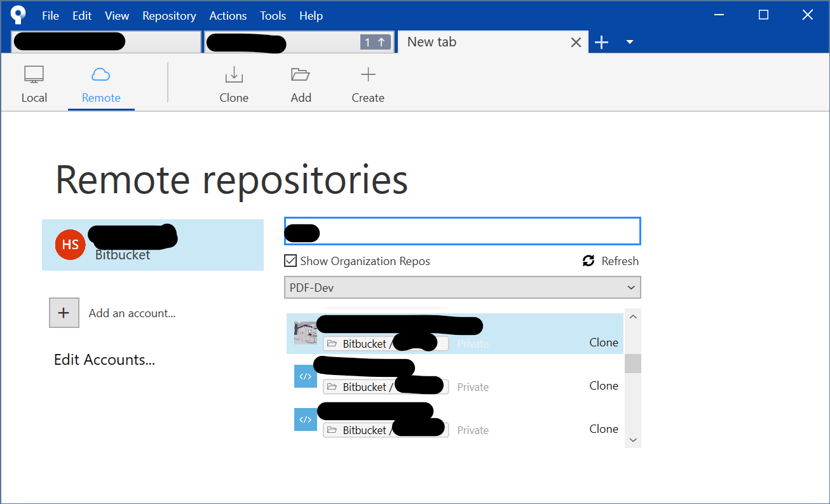
Task: Open the Actions menu
Action: click(x=228, y=16)
